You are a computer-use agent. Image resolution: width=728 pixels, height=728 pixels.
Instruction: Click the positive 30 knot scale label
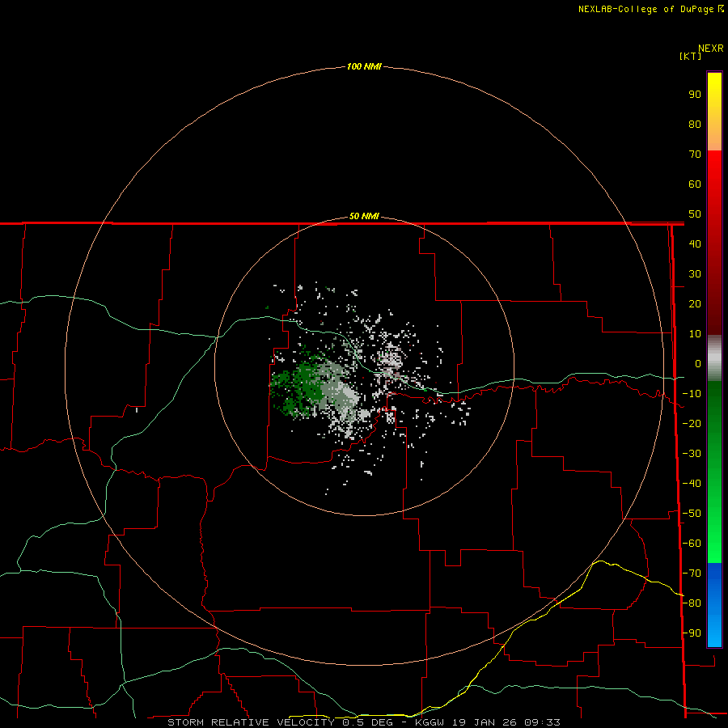[695, 274]
